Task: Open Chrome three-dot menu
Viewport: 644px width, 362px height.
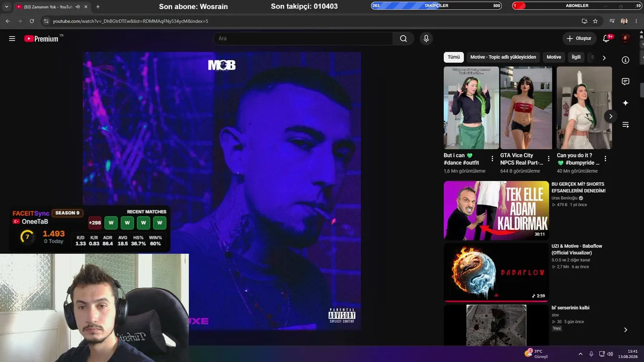Action: pos(637,21)
